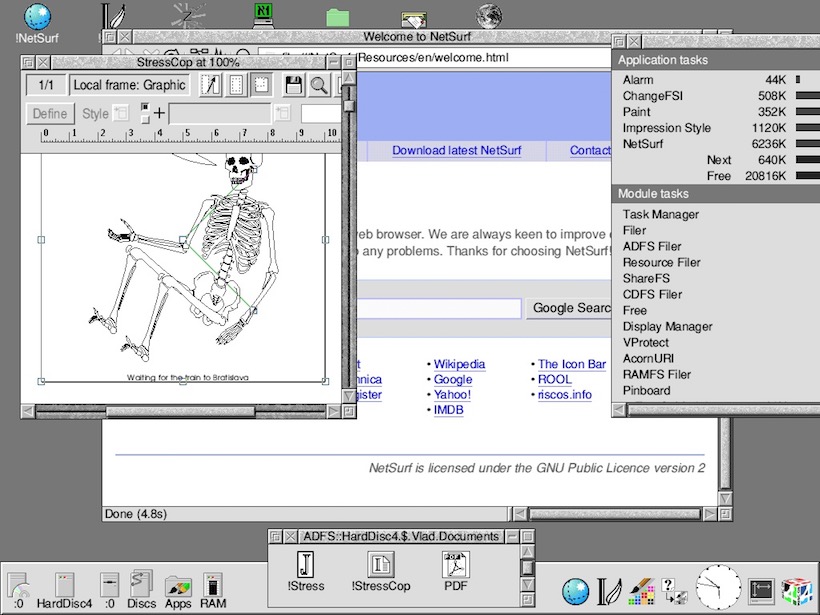
Task: Click the Free memory bar under Application tasks
Action: tap(808, 176)
